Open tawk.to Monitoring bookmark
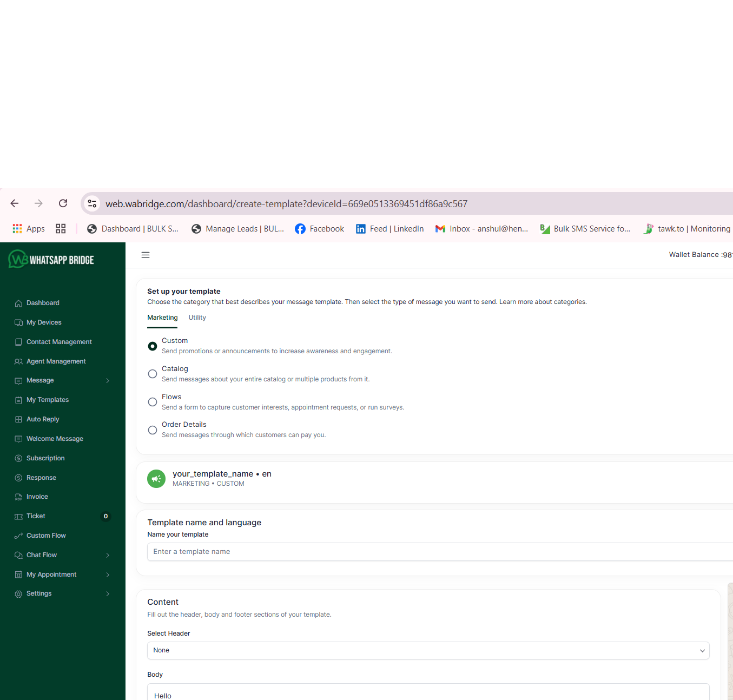This screenshot has width=733, height=700. [687, 229]
